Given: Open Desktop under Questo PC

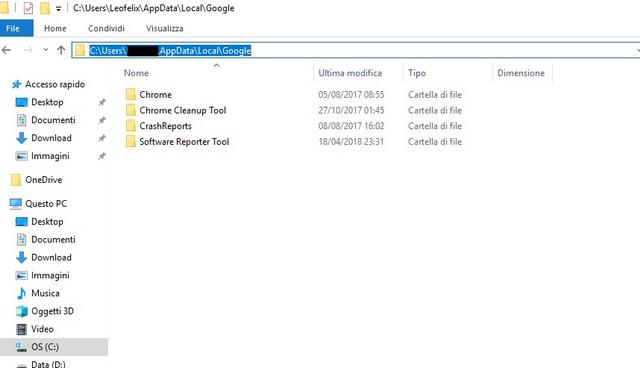Looking at the screenshot, I should [x=47, y=222].
